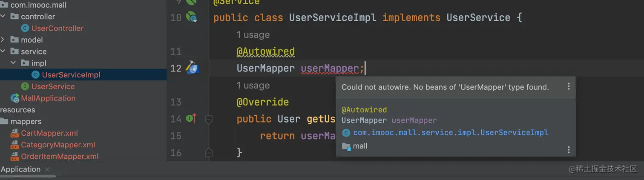Click the controller folder icon

(14, 17)
